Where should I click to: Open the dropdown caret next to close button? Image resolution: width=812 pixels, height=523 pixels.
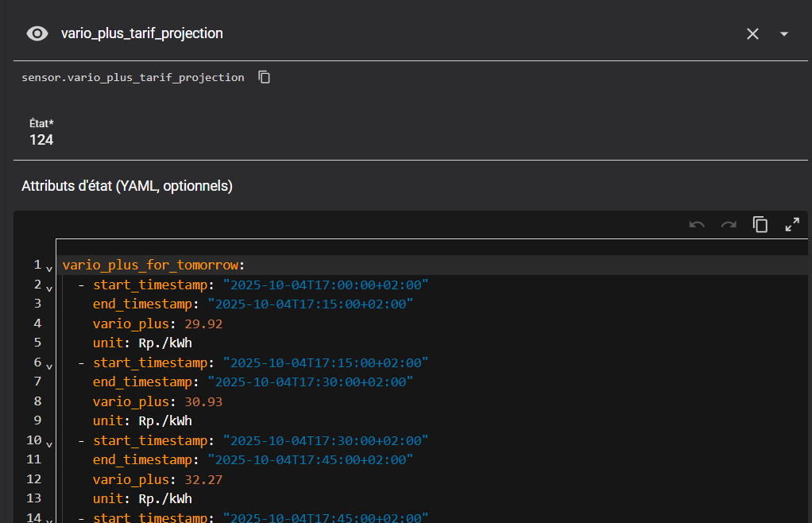point(784,33)
